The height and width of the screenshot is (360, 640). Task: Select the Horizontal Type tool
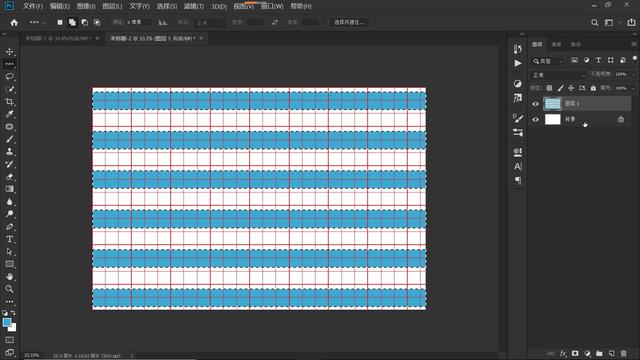coord(9,239)
